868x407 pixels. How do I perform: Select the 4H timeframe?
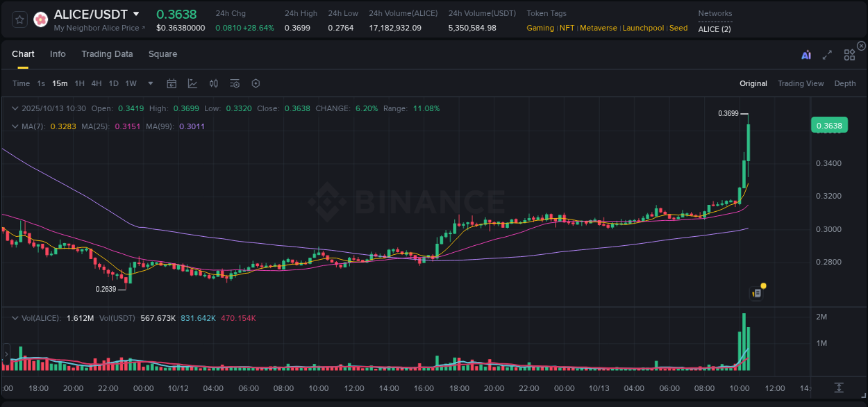96,83
